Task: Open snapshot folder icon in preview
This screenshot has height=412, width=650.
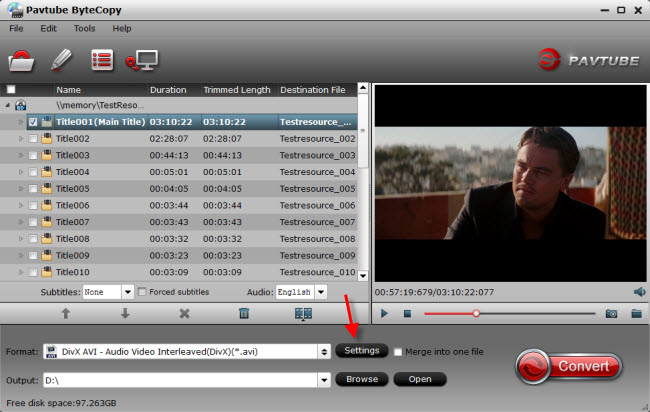Action: click(637, 313)
